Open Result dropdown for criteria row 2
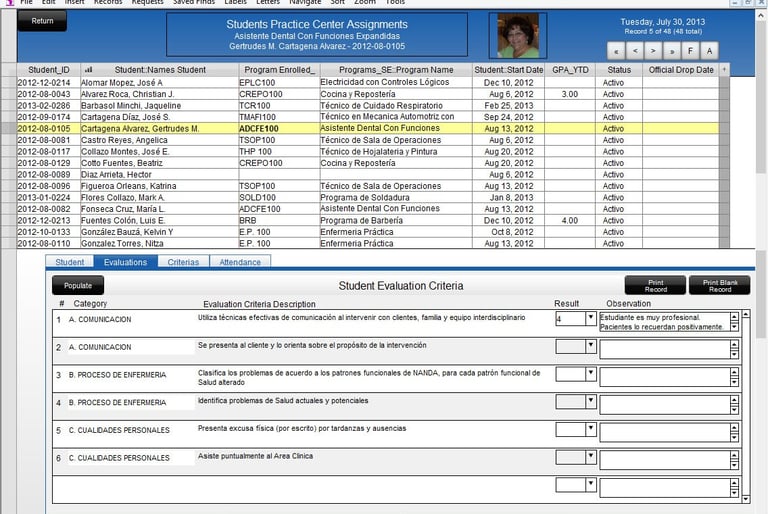The width and height of the screenshot is (768, 514). coord(591,346)
